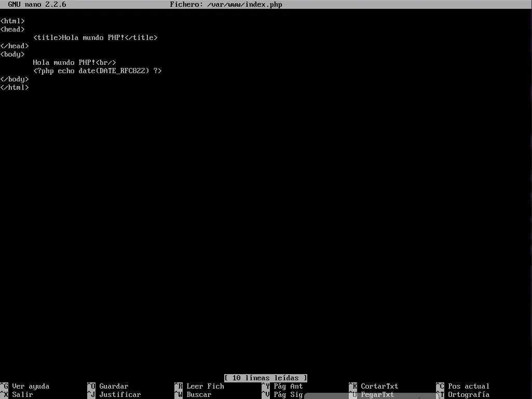
Task: Place cursor on the closing </html> line
Action: pyautogui.click(x=15, y=88)
